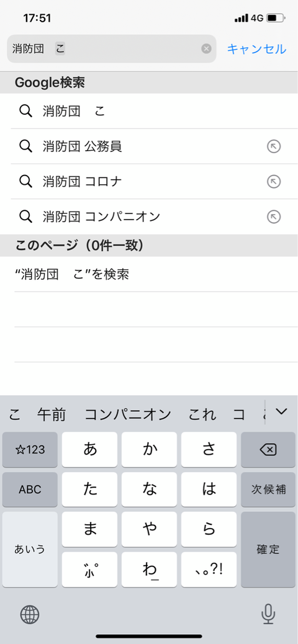Choose コンパニオン from candidate bar
This screenshot has height=644, width=298.
pyautogui.click(x=128, y=415)
